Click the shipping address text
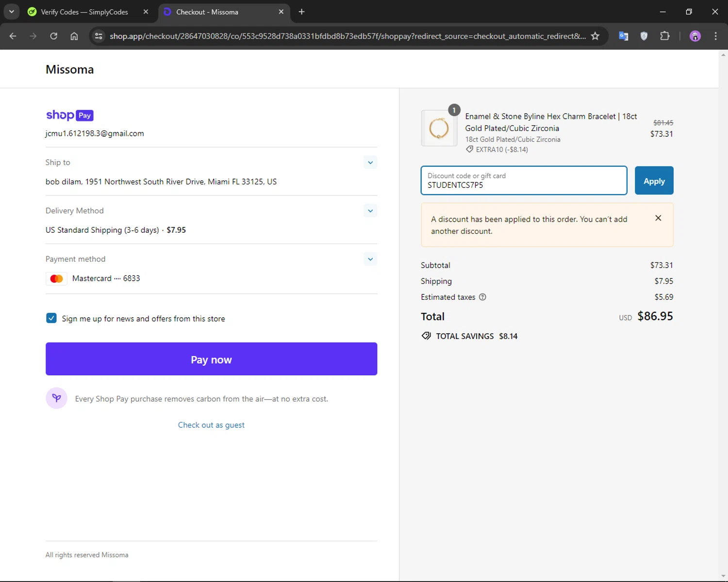Image resolution: width=728 pixels, height=582 pixels. 161,182
